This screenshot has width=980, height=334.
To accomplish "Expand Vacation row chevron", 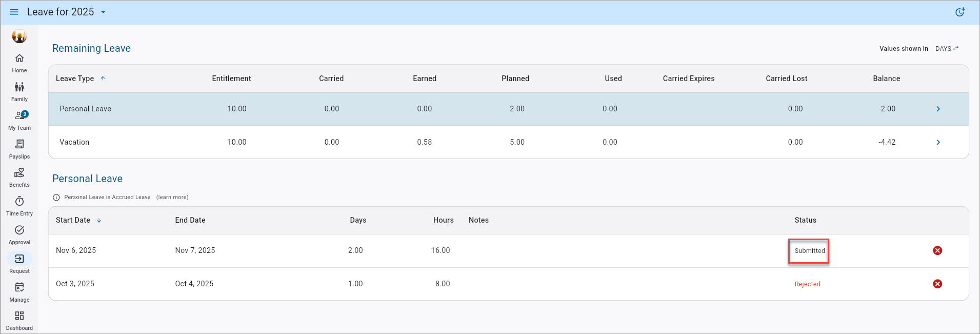I will pyautogui.click(x=938, y=142).
